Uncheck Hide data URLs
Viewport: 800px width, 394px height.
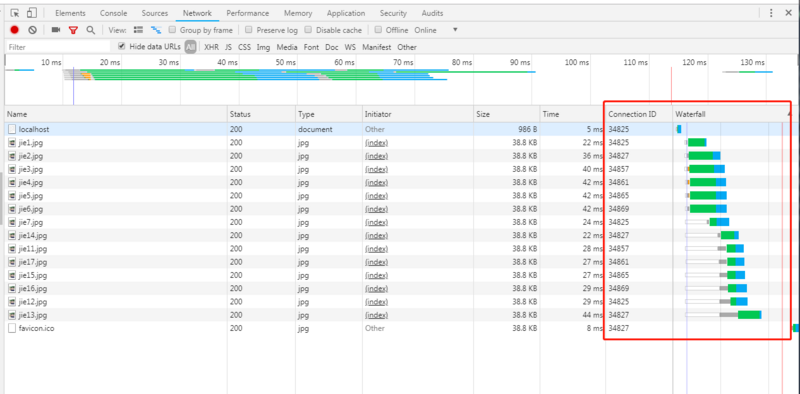pyautogui.click(x=121, y=46)
